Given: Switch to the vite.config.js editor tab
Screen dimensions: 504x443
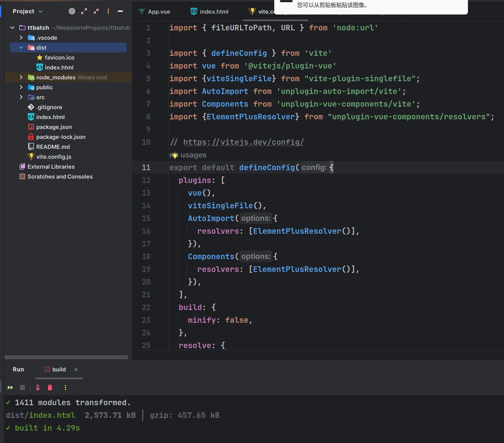Looking at the screenshot, I should [261, 11].
